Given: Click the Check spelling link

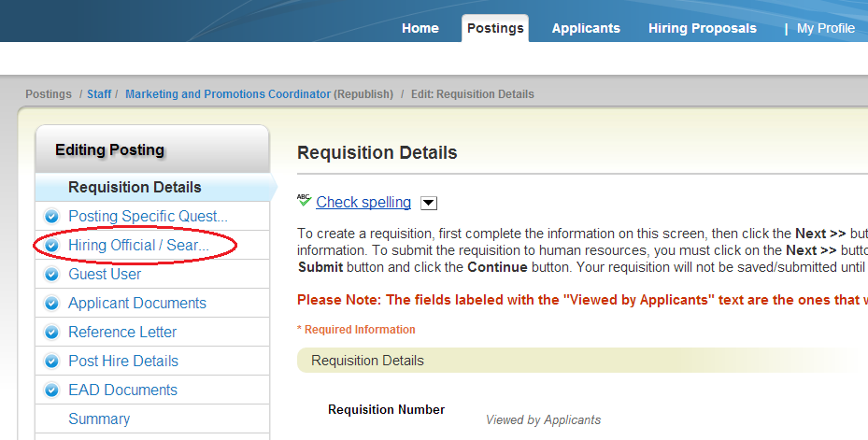Looking at the screenshot, I should pos(363,202).
